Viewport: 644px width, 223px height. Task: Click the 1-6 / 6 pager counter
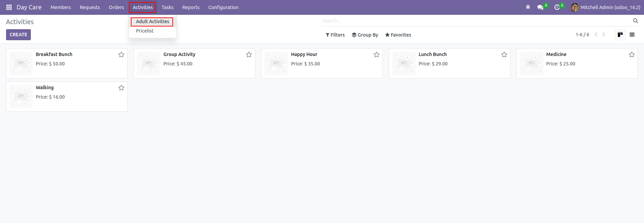point(582,35)
